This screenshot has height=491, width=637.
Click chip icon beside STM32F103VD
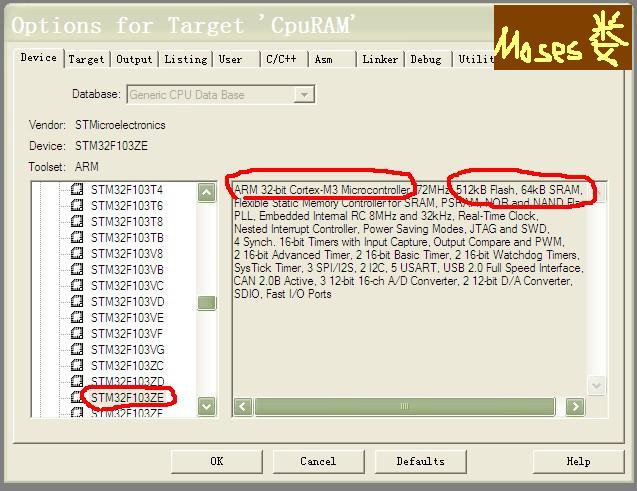(x=77, y=301)
